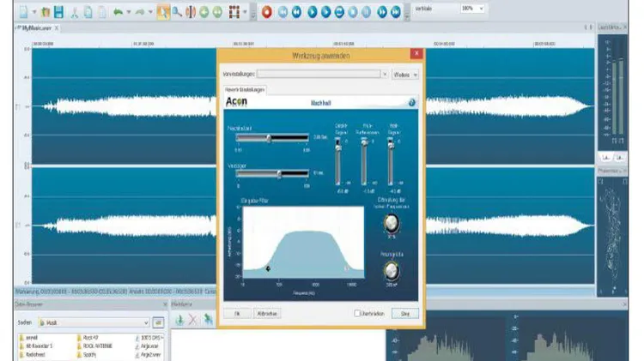Paste using the clipboard icon
This screenshot has height=361, width=644.
click(x=102, y=12)
